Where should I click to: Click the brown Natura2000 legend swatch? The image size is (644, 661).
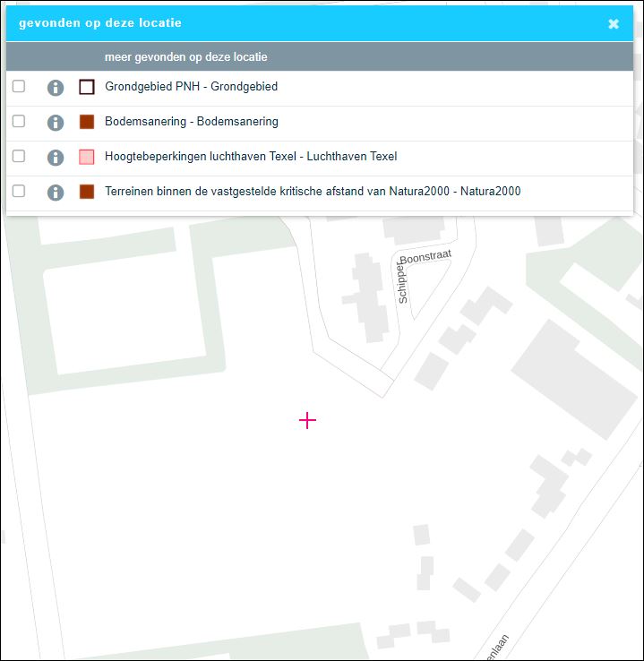click(87, 192)
